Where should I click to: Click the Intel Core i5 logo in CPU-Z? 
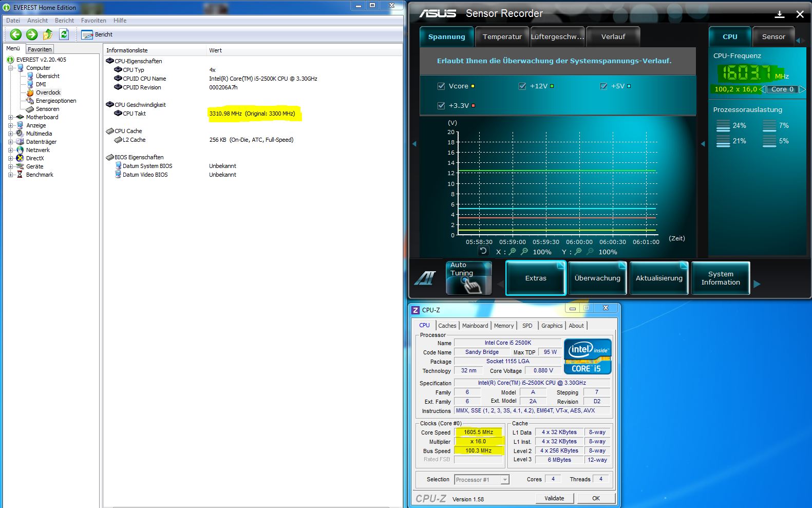pyautogui.click(x=588, y=356)
